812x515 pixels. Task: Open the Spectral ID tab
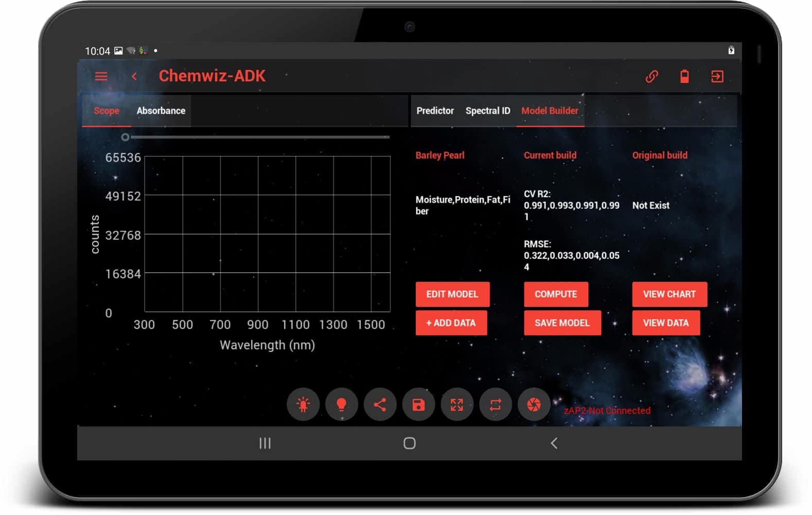pos(488,111)
